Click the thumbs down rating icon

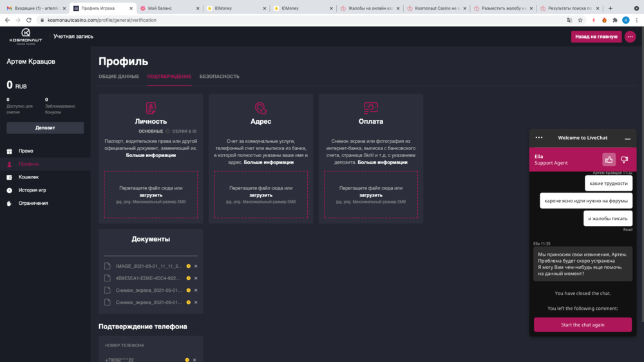(x=624, y=159)
